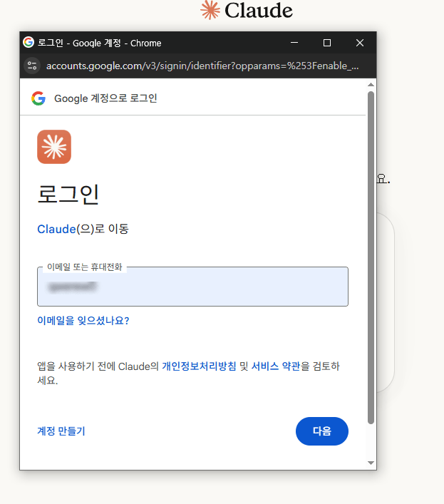The width and height of the screenshot is (444, 504).
Task: Click the scrollbar down arrow in the popup
Action: click(371, 463)
